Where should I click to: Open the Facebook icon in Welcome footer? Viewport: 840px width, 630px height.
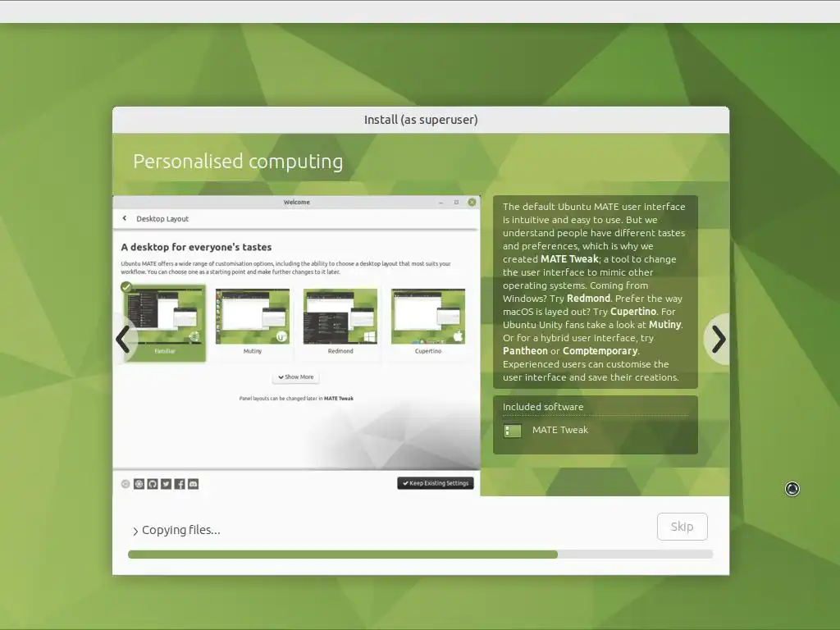click(x=180, y=484)
